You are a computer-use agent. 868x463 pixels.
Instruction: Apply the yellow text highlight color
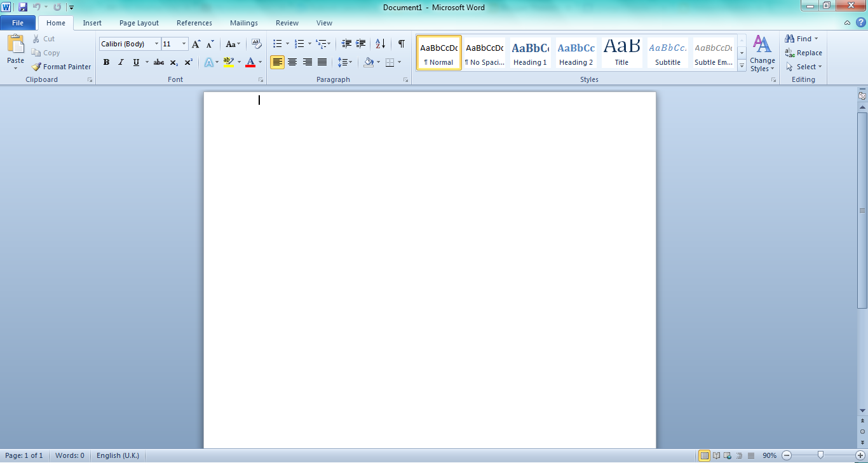(228, 62)
